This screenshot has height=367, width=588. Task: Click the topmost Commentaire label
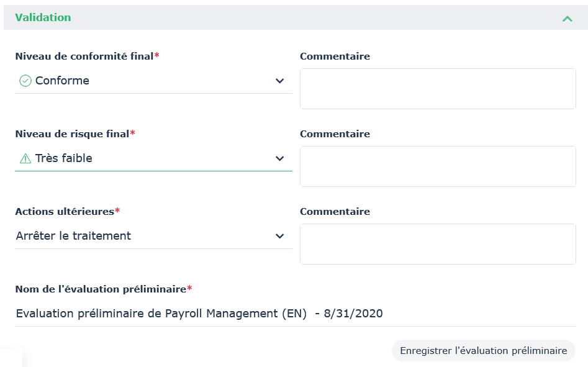click(x=335, y=56)
